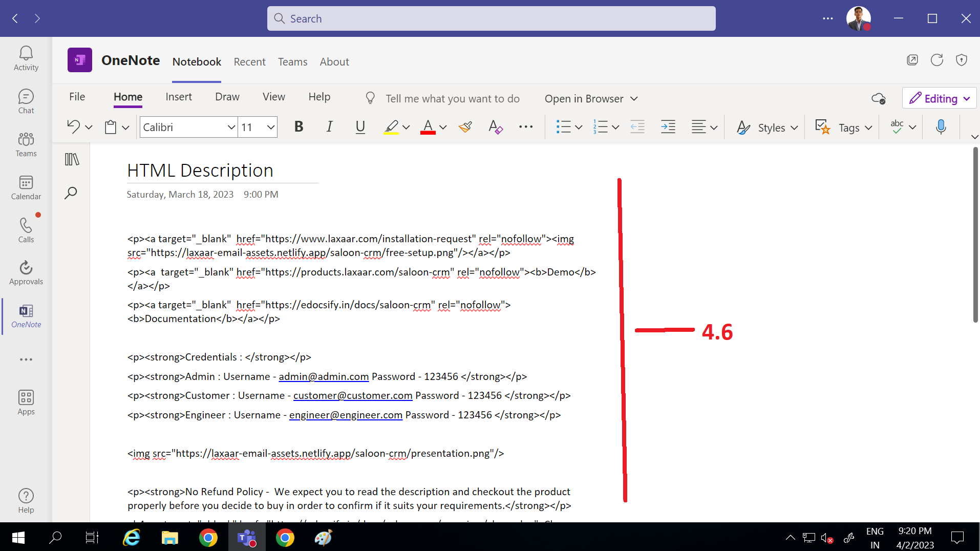The height and width of the screenshot is (551, 980).
Task: Apply the red font color
Action: (428, 127)
